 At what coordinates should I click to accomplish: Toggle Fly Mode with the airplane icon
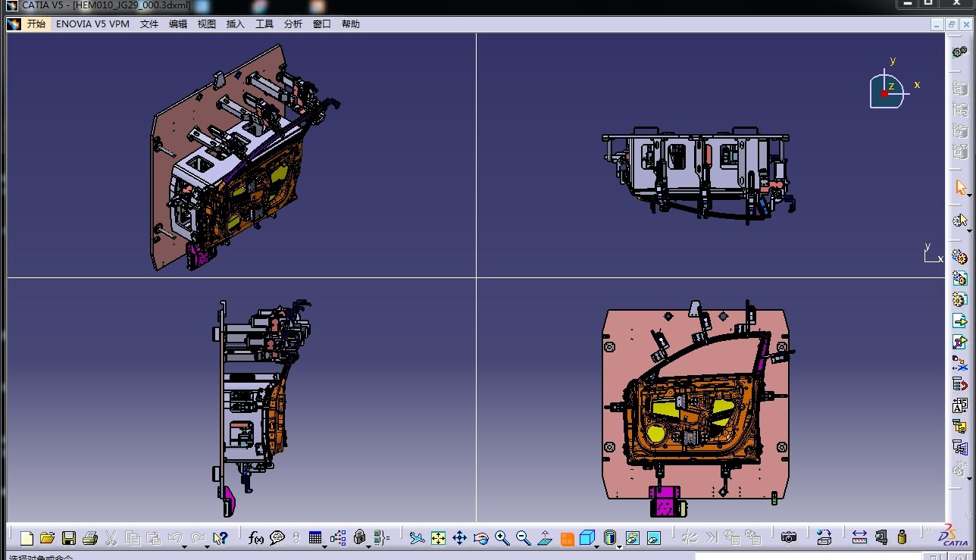point(417,538)
